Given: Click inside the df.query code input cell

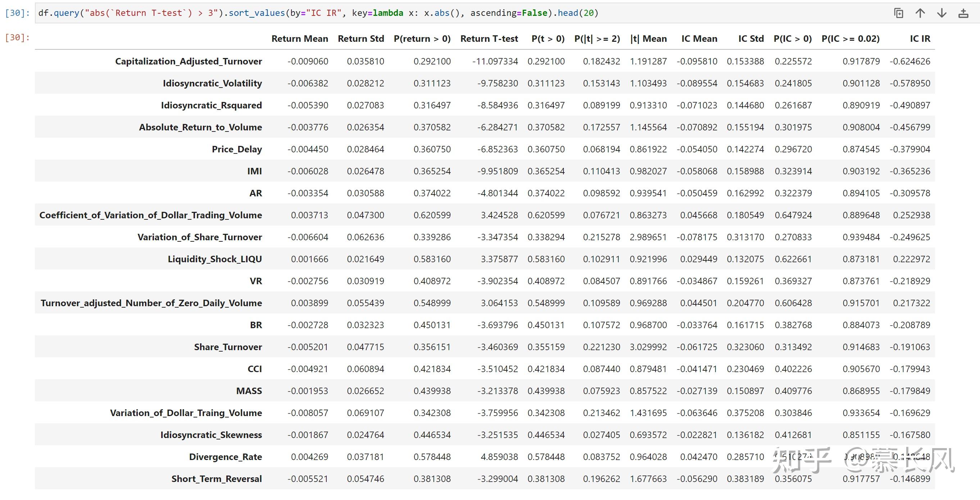Looking at the screenshot, I should [457, 13].
